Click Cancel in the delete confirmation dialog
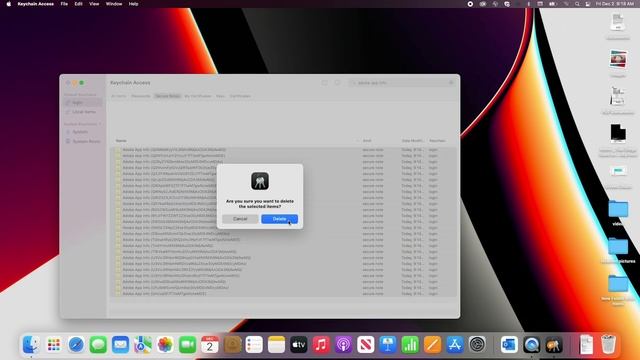Screen dimensions: 640x360 coord(240,219)
